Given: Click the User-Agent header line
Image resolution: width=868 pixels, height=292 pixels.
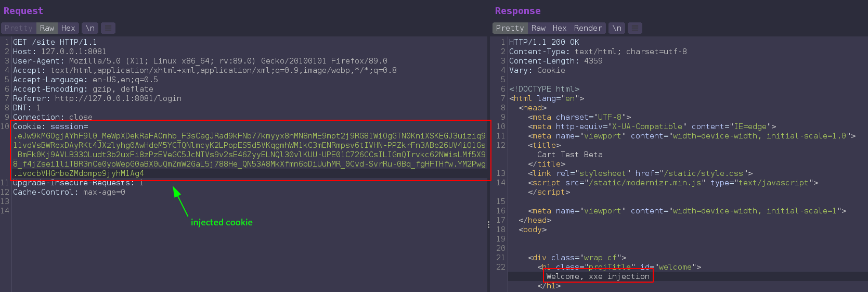Looking at the screenshot, I should pyautogui.click(x=200, y=61).
